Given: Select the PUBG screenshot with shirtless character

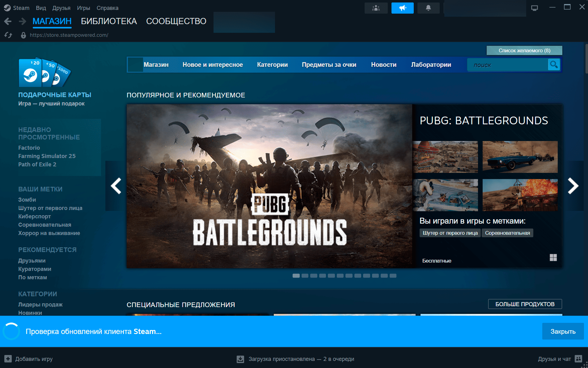Looking at the screenshot, I should [x=445, y=195].
